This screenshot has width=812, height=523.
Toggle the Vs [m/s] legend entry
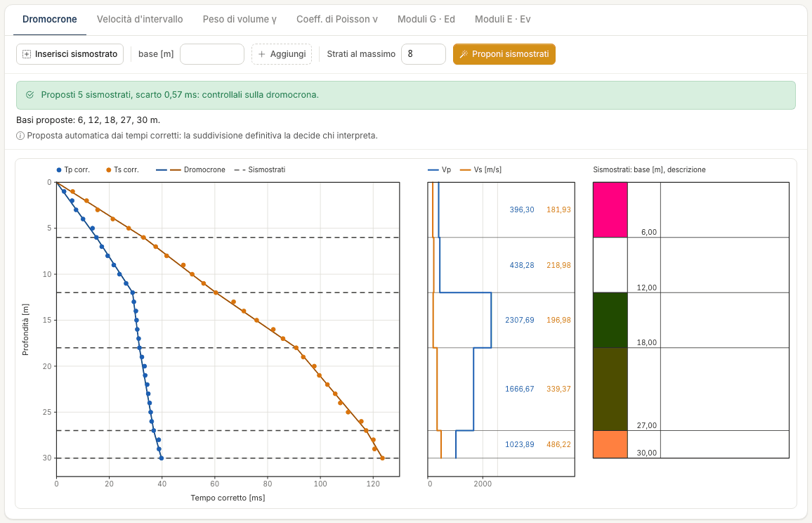[480, 169]
